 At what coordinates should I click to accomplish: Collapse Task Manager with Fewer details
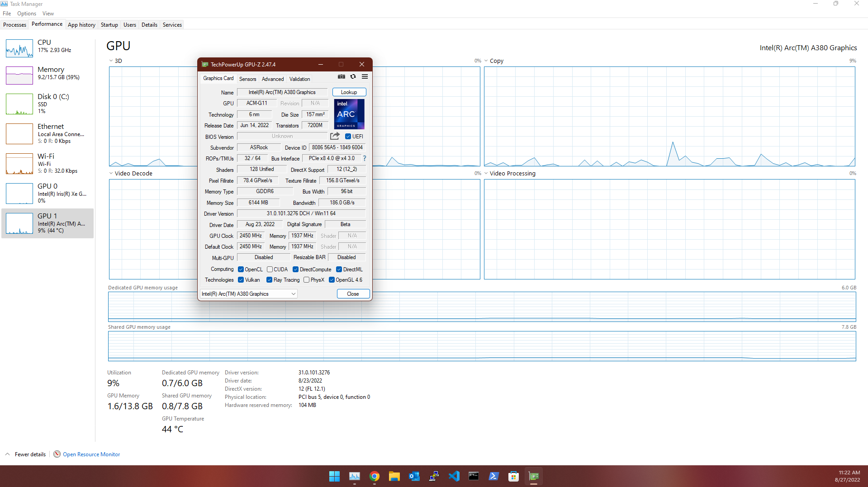point(25,454)
